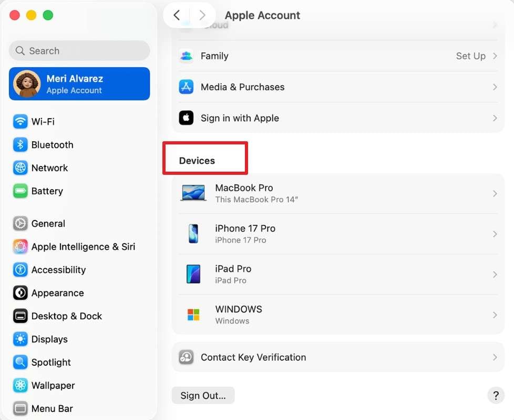Click the Accessibility icon
Image resolution: width=514 pixels, height=420 pixels.
pyautogui.click(x=20, y=270)
